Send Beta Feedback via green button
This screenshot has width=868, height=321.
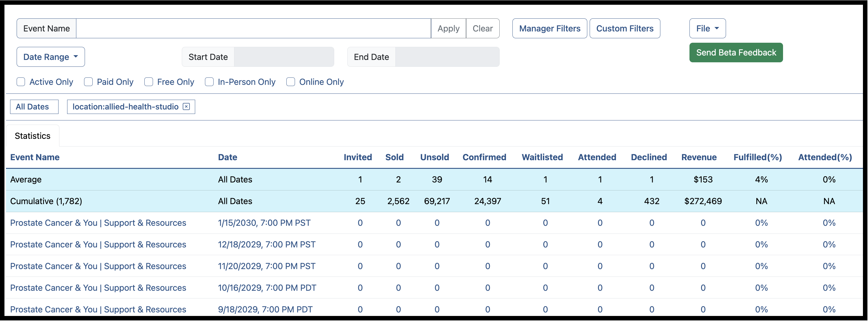[736, 53]
